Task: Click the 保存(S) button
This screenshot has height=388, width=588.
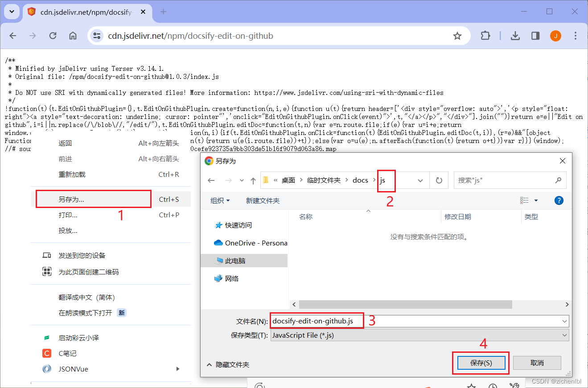Action: click(x=481, y=363)
